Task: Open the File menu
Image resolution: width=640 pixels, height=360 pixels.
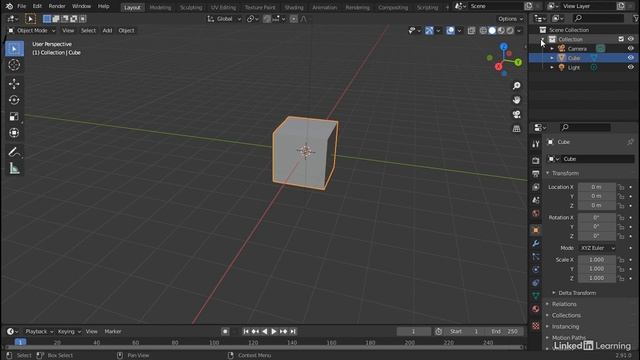Action: click(x=22, y=6)
